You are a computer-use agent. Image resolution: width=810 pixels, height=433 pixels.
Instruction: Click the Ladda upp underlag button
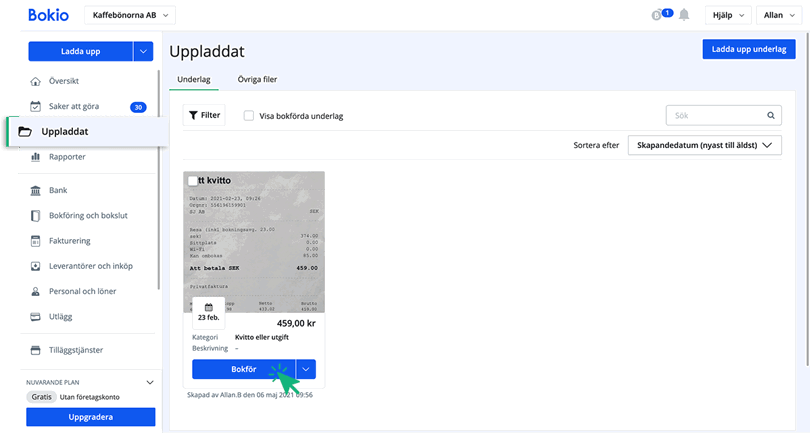coord(741,49)
